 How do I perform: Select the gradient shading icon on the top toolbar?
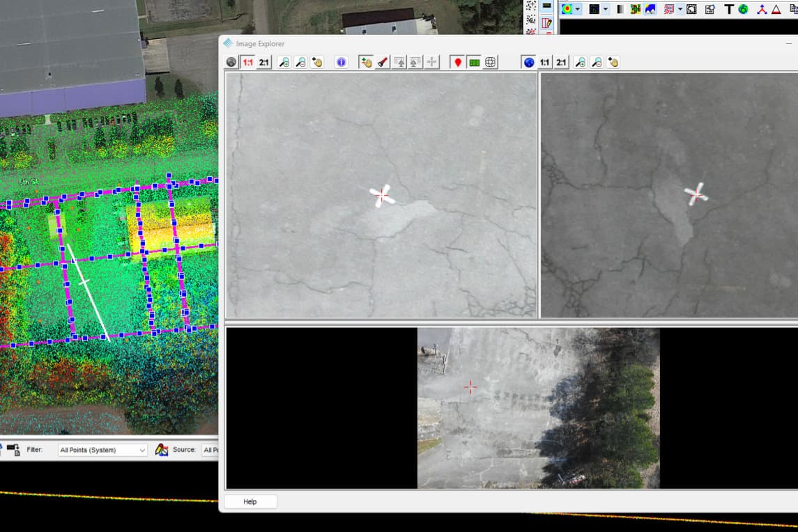[620, 8]
